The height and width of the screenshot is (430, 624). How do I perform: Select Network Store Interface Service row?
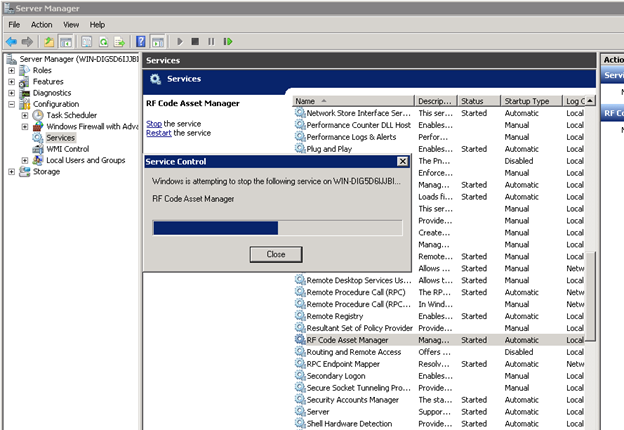pos(439,113)
